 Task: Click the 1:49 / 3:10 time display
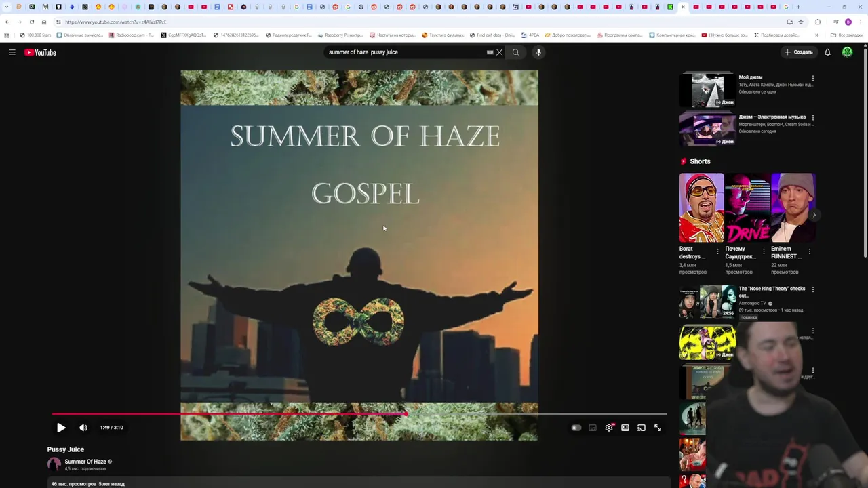pyautogui.click(x=112, y=428)
